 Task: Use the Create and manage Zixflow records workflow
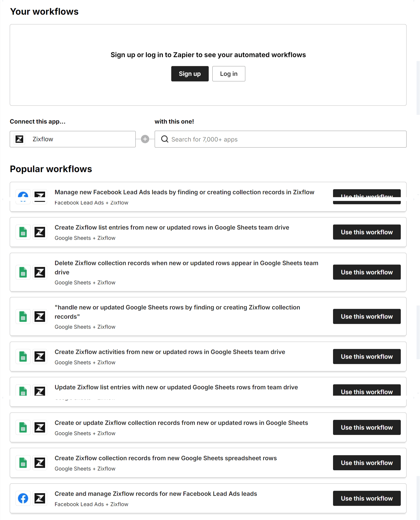(x=367, y=498)
